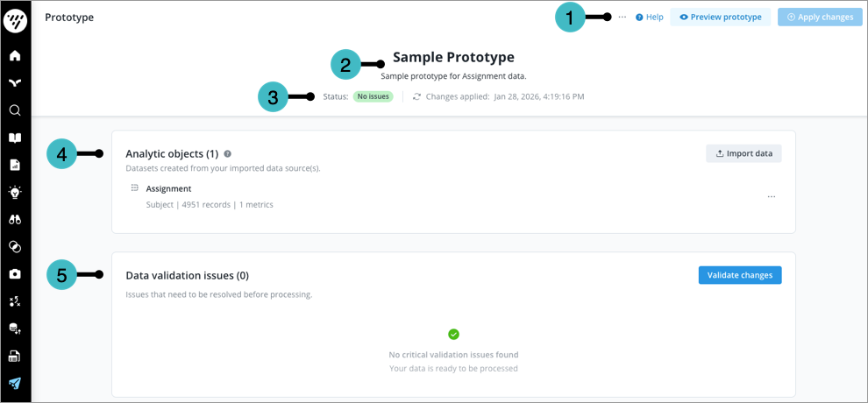Viewport: 868px width, 403px height.
Task: Click the overlapping circles sidebar icon
Action: coord(15,247)
